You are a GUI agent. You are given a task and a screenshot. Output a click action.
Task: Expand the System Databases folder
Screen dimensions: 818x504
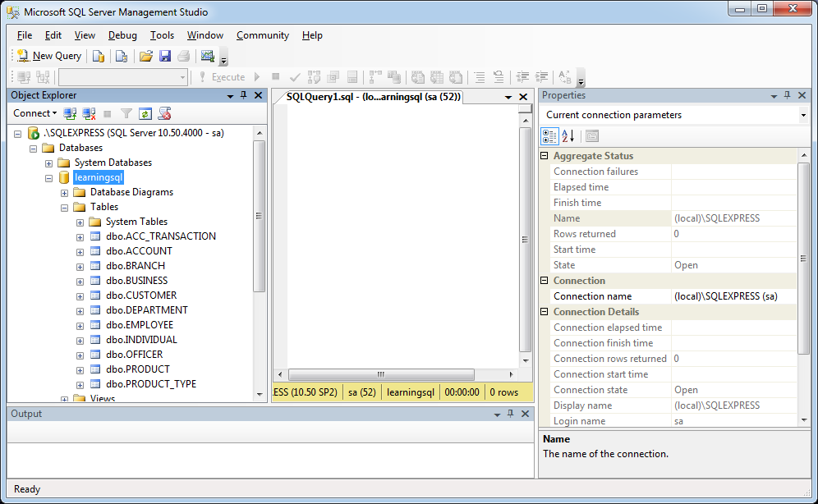point(49,163)
